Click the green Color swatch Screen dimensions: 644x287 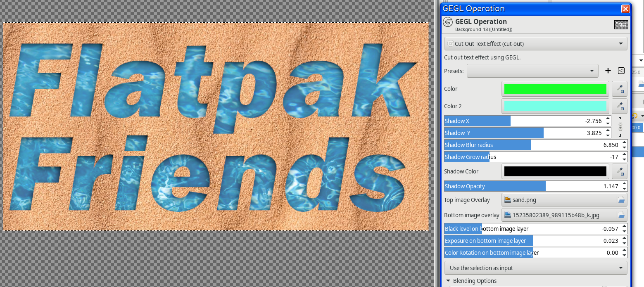pyautogui.click(x=555, y=89)
